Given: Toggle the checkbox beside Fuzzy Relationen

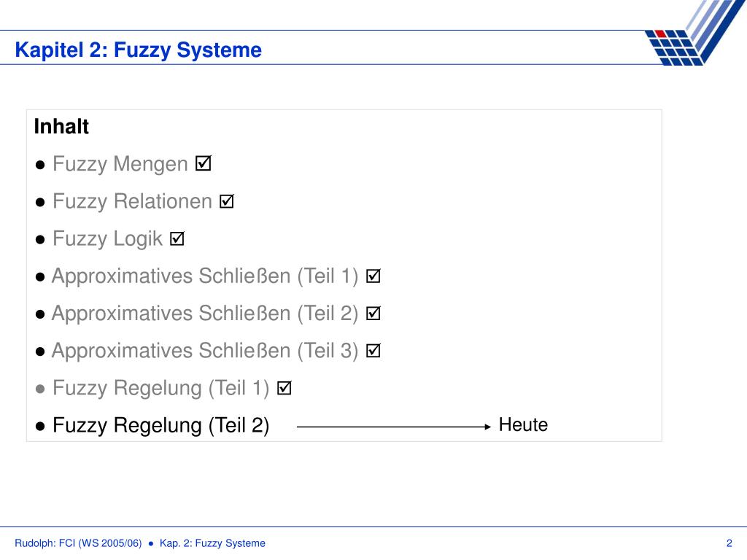Looking at the screenshot, I should [x=227, y=201].
